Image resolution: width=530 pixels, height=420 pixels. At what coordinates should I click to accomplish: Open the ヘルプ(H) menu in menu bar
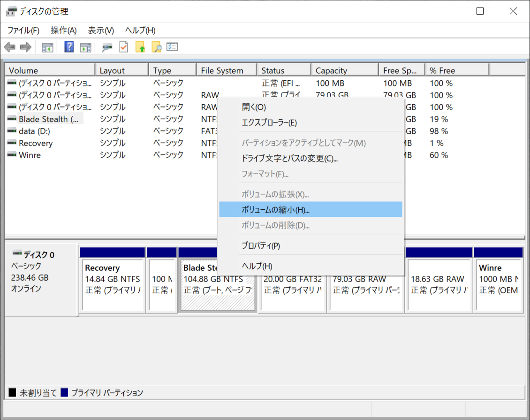coord(140,31)
